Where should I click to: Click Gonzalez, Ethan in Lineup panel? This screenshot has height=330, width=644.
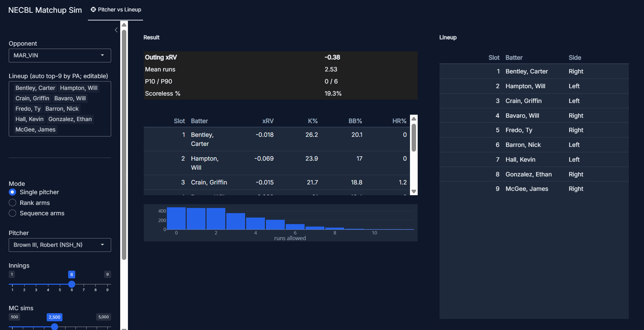(x=528, y=174)
